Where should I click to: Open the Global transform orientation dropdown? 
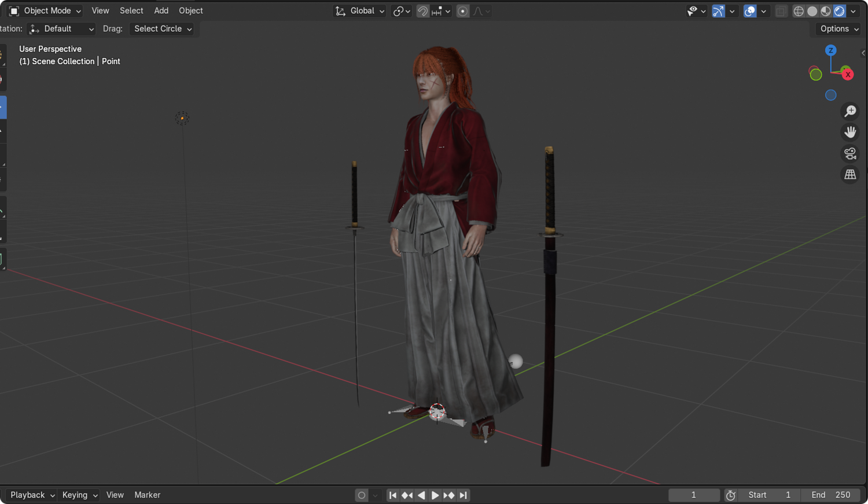pos(359,11)
